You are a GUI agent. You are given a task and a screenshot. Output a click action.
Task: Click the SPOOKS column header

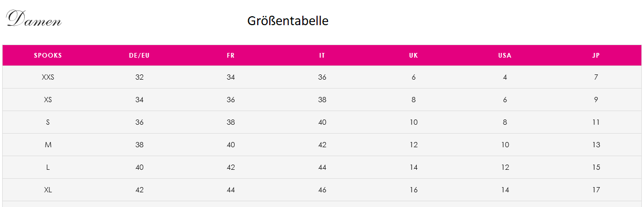click(x=48, y=56)
